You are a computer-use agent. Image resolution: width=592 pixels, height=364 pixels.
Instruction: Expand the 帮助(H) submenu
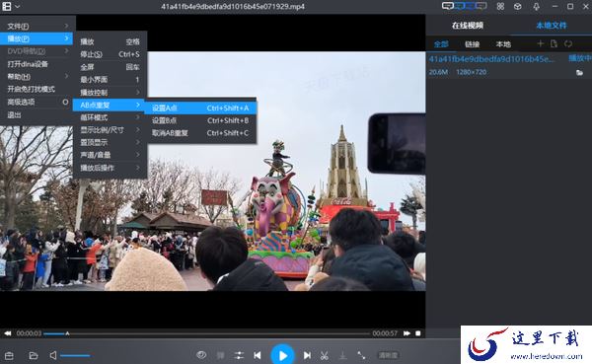37,77
